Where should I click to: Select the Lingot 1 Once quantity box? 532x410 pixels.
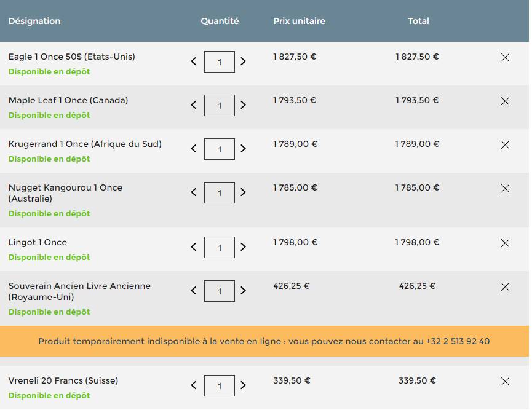[219, 248]
